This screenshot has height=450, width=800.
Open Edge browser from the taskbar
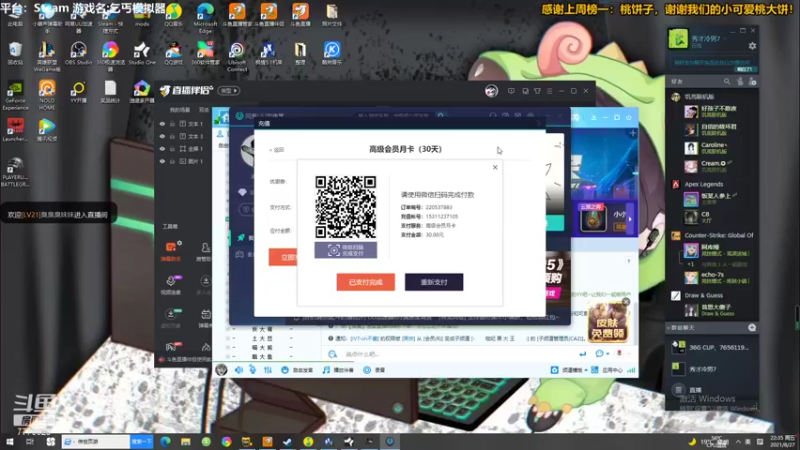pyautogui.click(x=165, y=441)
